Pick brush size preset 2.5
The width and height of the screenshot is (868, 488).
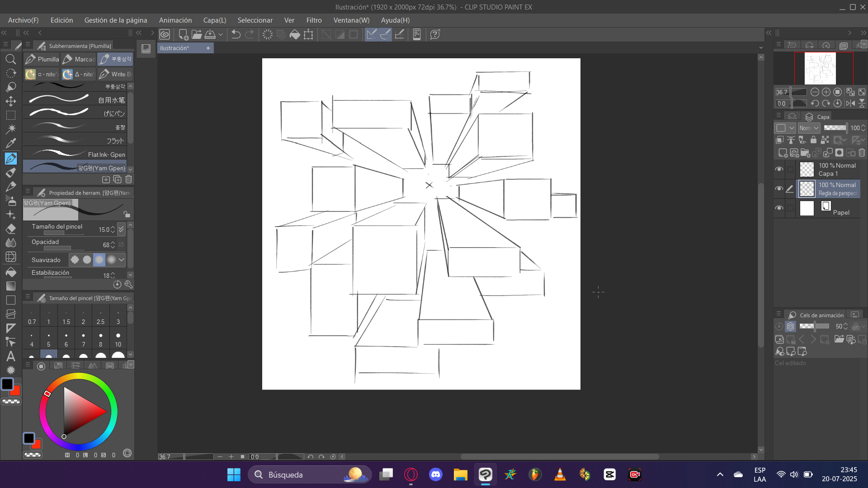100,317
